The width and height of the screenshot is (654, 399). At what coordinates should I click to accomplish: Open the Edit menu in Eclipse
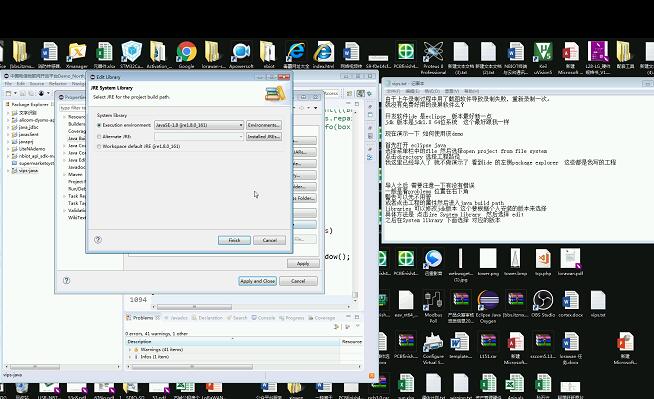pyautogui.click(x=21, y=84)
